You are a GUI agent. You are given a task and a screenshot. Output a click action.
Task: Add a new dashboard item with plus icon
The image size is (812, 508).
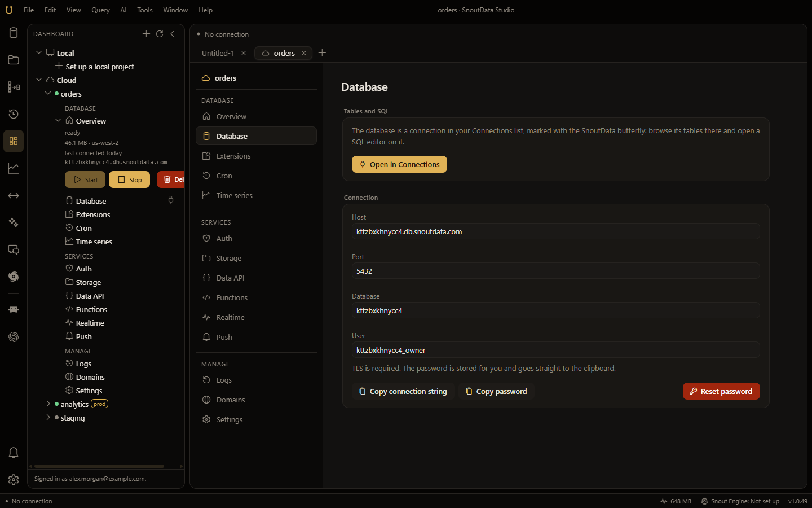[x=146, y=34]
